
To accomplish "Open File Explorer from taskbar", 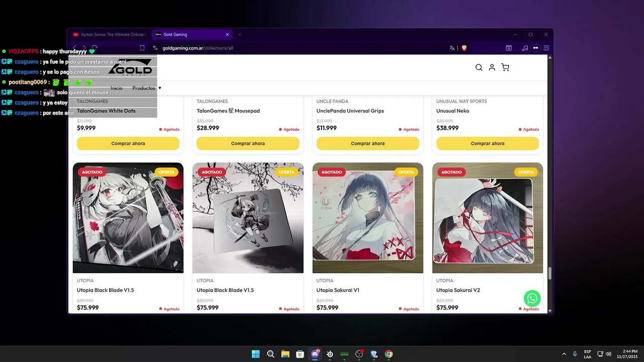I will pyautogui.click(x=285, y=354).
